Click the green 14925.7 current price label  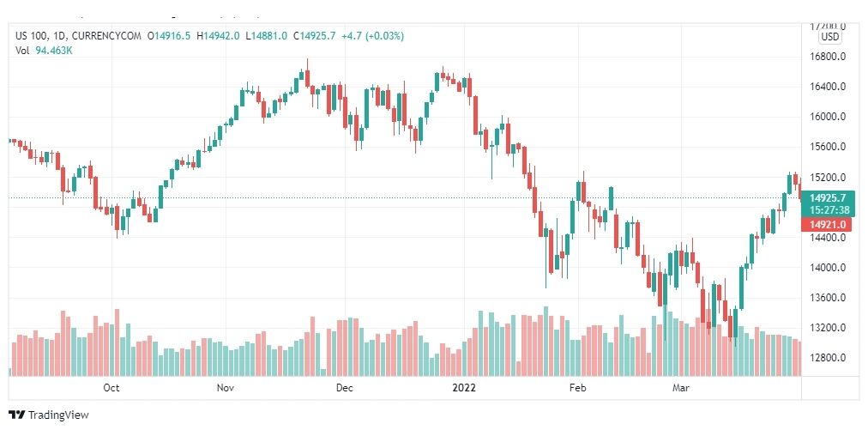pyautogui.click(x=828, y=198)
